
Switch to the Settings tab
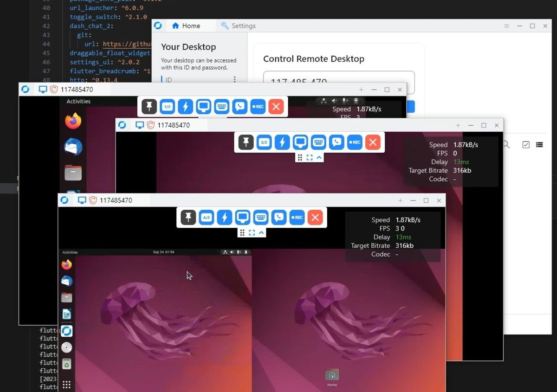pyautogui.click(x=243, y=26)
